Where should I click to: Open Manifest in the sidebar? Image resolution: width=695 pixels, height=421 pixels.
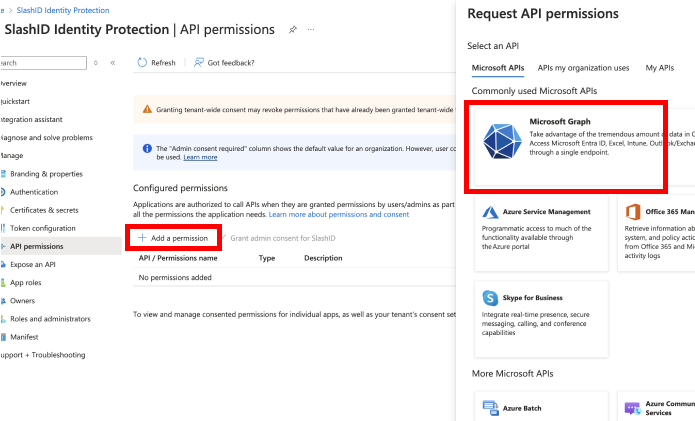click(x=24, y=337)
